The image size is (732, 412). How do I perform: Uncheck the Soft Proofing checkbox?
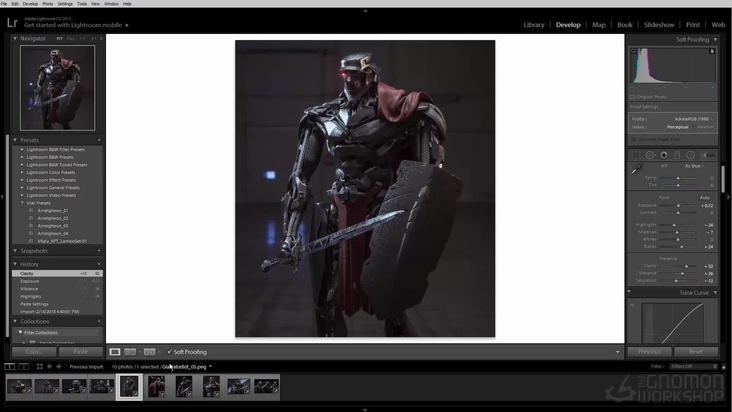[x=169, y=352]
